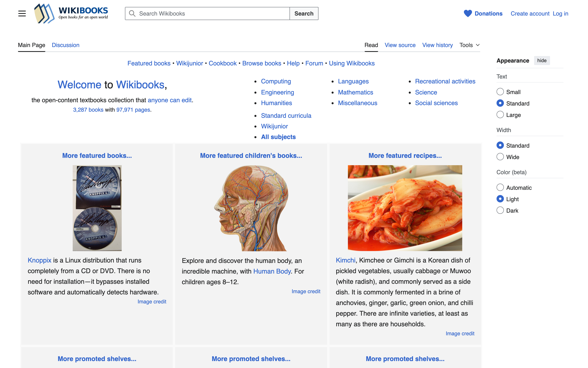This screenshot has width=588, height=368.
Task: Open the Mathematics subject
Action: click(x=355, y=92)
